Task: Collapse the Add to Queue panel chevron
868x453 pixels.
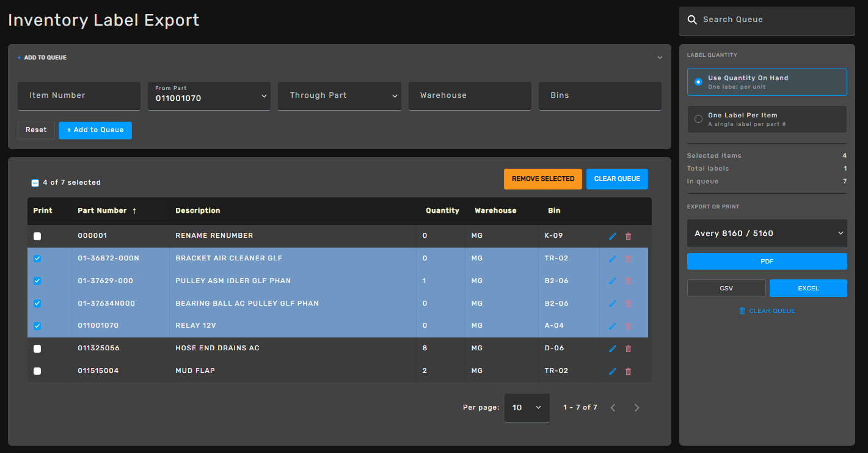Action: 660,57
